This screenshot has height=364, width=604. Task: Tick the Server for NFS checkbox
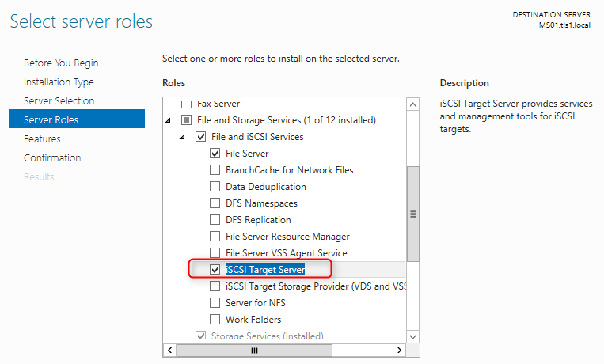tap(215, 303)
